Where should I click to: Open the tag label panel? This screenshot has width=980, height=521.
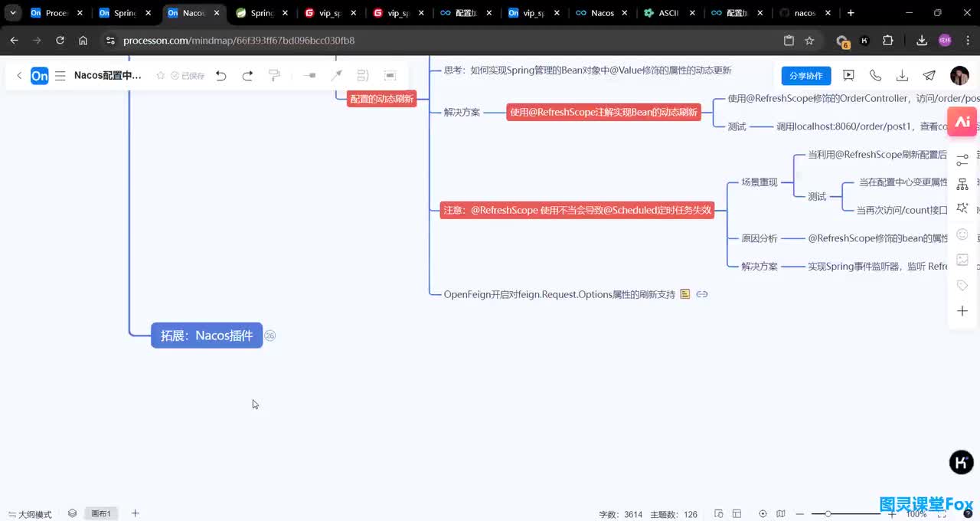point(962,286)
